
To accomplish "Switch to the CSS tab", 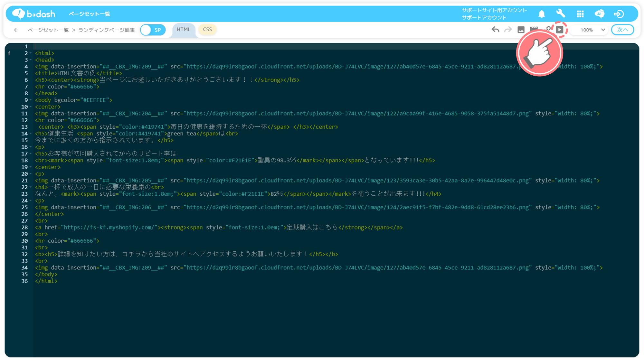I will (207, 30).
